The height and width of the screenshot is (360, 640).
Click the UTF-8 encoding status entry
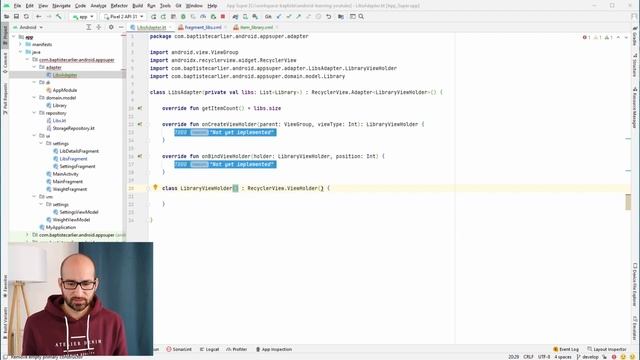[x=544, y=357]
